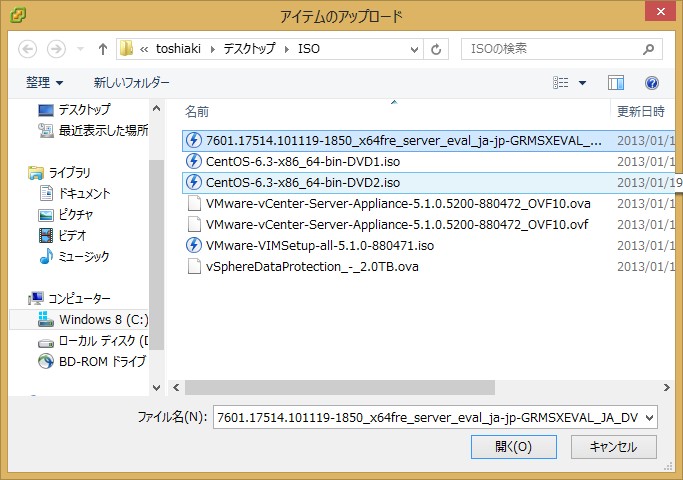This screenshot has width=683, height=480.
Task: Click ISO icon of CentOS DVD2 file
Action: coord(194,182)
